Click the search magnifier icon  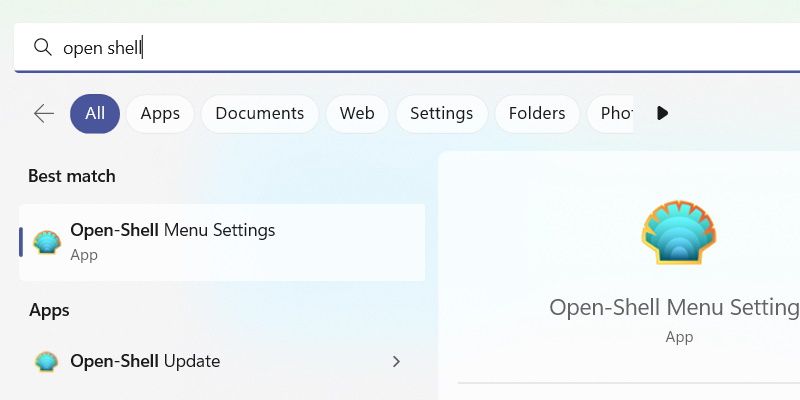coord(42,47)
